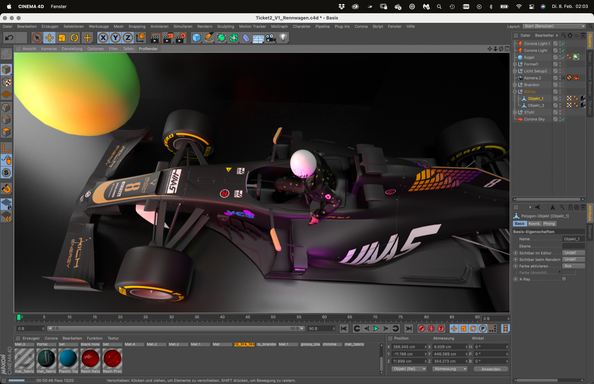The height and width of the screenshot is (384, 594).
Task: Expand the Stuhl group
Action: (x=515, y=112)
